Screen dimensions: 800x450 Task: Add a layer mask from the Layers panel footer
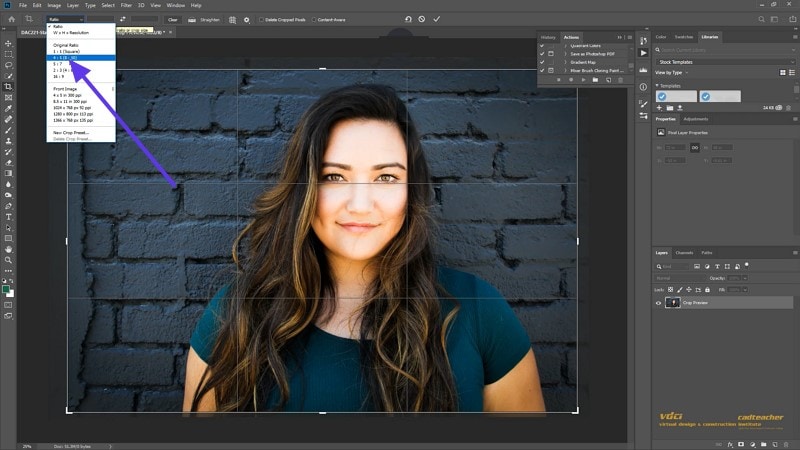741,444
